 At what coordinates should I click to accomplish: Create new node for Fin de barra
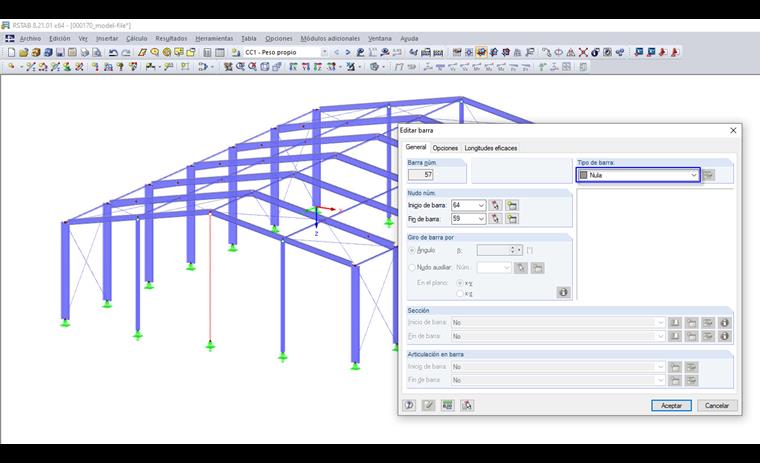coord(512,219)
